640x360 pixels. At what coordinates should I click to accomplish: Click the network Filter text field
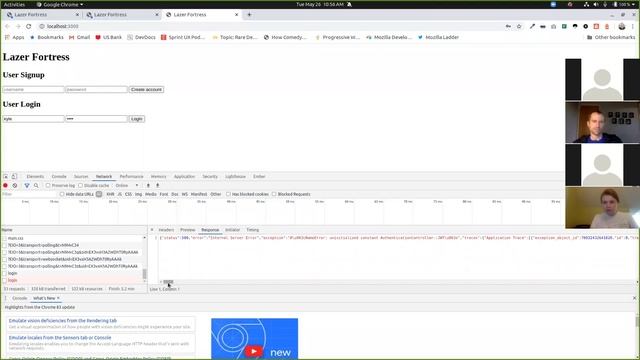pos(29,194)
